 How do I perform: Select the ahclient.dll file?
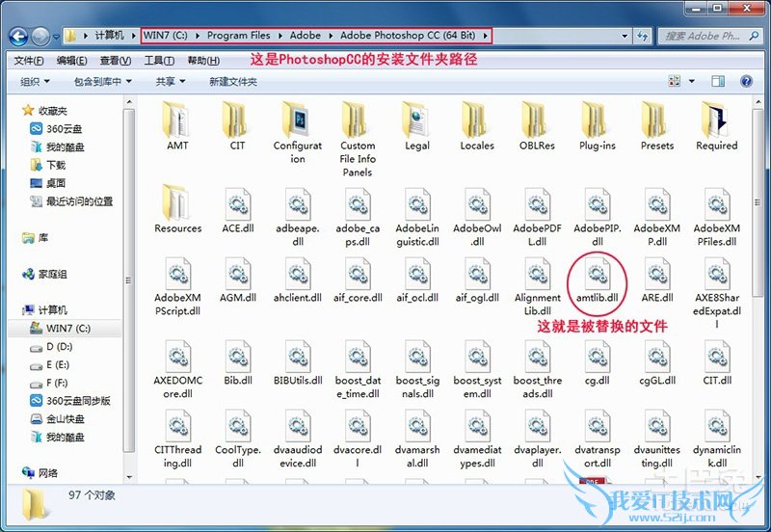point(298,279)
